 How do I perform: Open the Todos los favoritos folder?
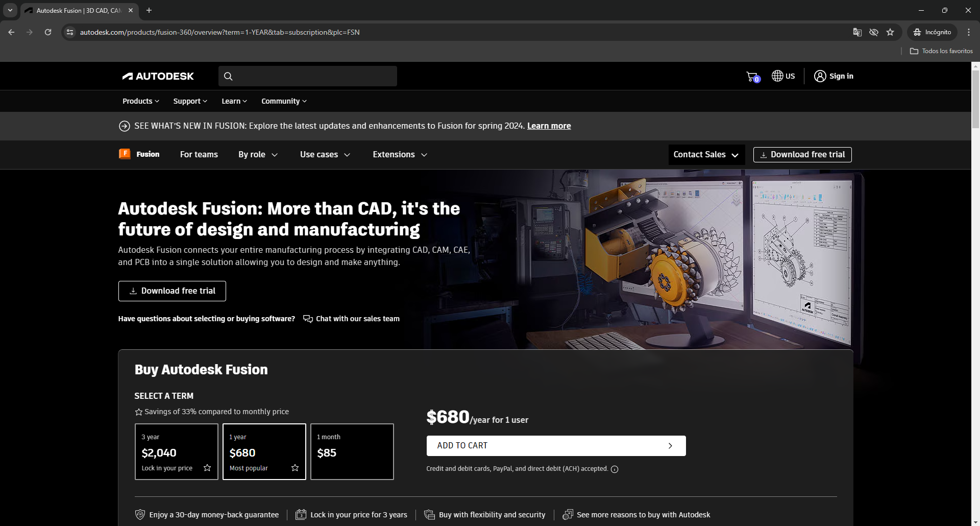(x=942, y=51)
